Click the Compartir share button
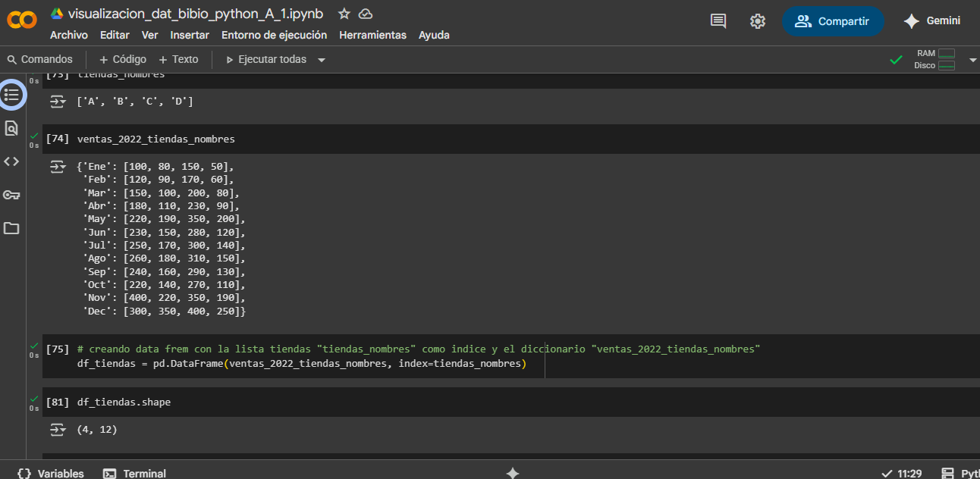Screen dimensions: 980x479 pos(833,21)
